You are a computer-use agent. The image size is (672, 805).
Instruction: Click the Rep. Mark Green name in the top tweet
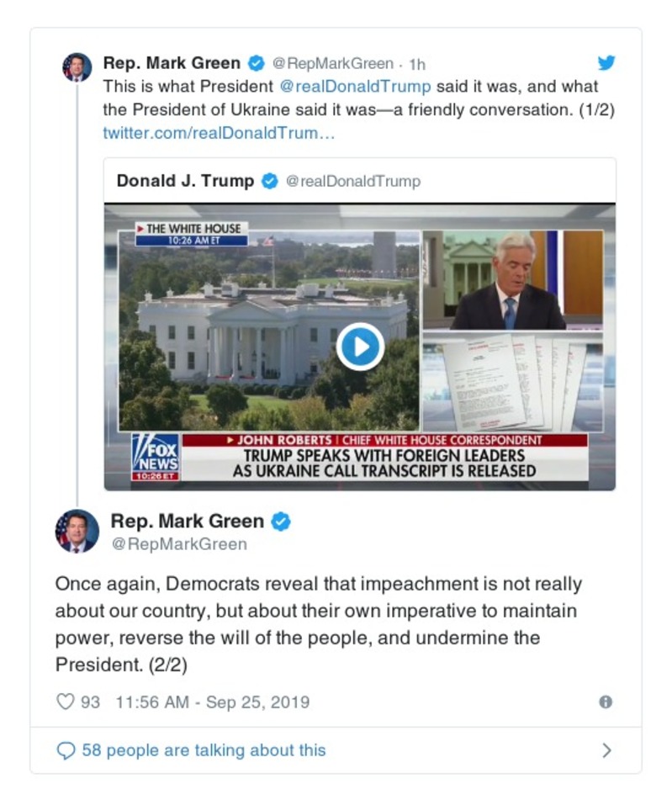(x=171, y=63)
